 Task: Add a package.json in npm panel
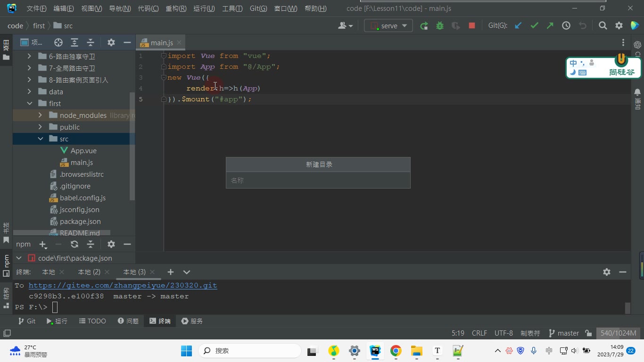(43, 244)
